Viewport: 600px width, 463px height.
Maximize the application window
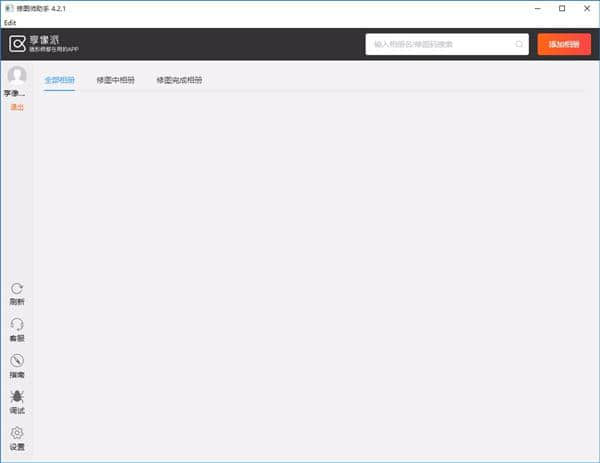pos(562,8)
